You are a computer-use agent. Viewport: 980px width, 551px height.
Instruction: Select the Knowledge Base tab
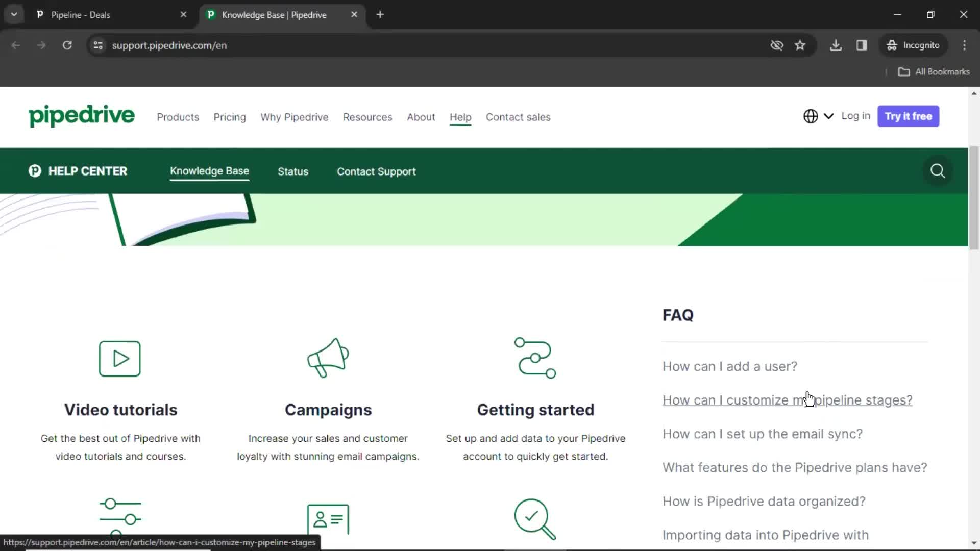(x=209, y=171)
